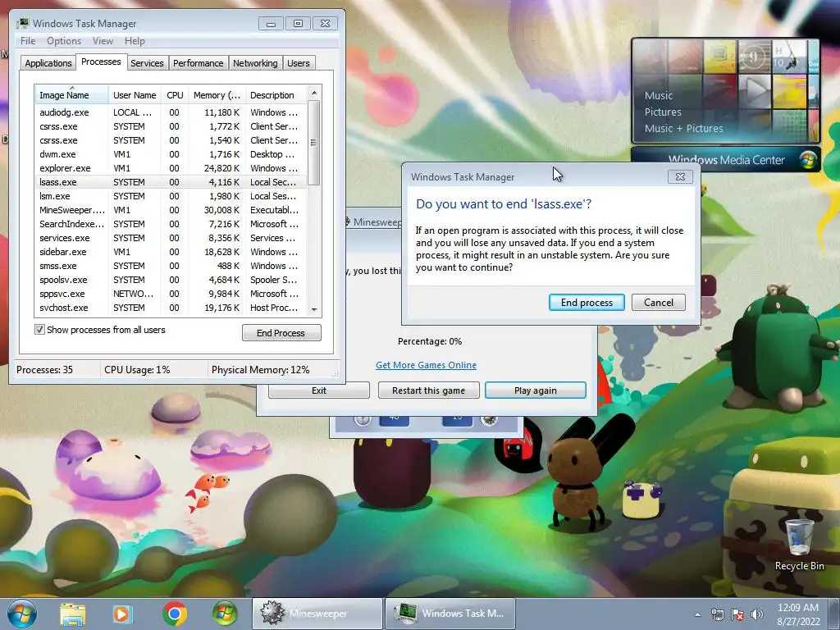Open the Recycle Bin desktop icon

(799, 546)
